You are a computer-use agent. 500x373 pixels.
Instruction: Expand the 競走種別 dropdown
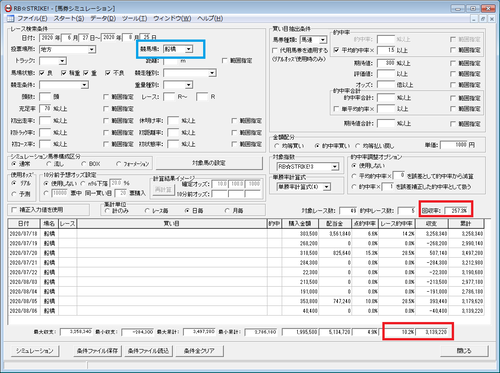tap(212, 73)
